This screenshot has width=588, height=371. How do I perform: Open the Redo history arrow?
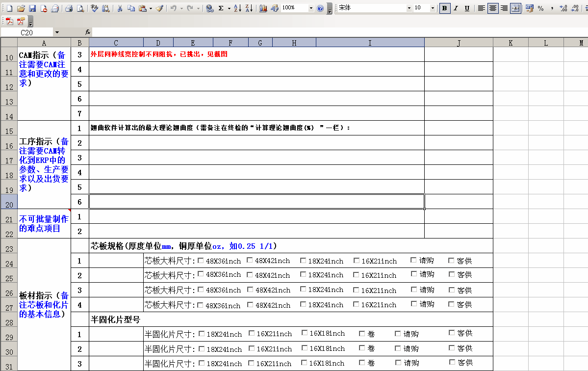point(199,8)
